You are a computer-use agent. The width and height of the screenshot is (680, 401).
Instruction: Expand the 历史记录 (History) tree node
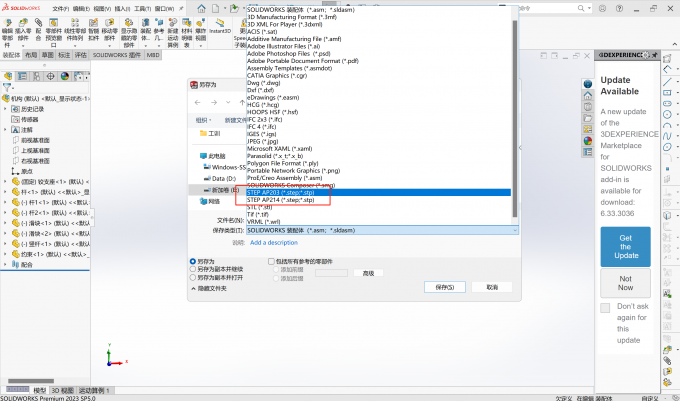point(5,109)
